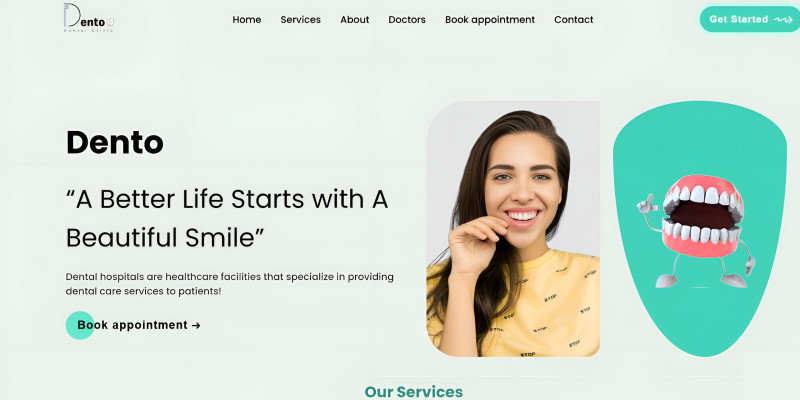Click the Dental Clinic subtitle under logo

89,31
